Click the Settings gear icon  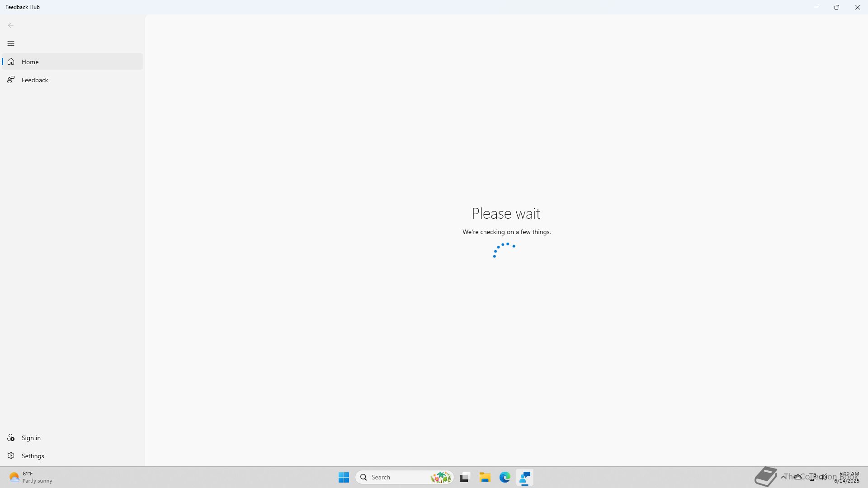tap(11, 456)
